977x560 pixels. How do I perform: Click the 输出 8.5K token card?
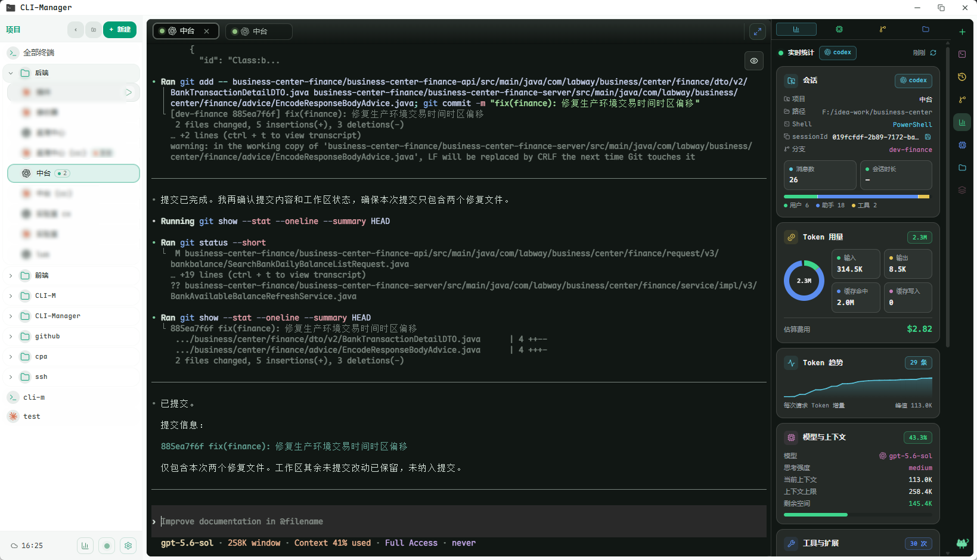click(x=908, y=264)
